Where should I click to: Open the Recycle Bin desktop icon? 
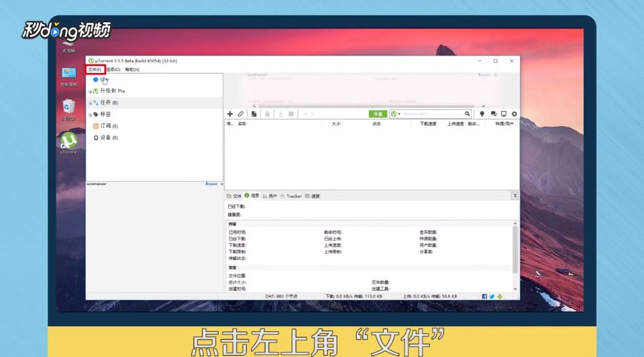(x=68, y=110)
